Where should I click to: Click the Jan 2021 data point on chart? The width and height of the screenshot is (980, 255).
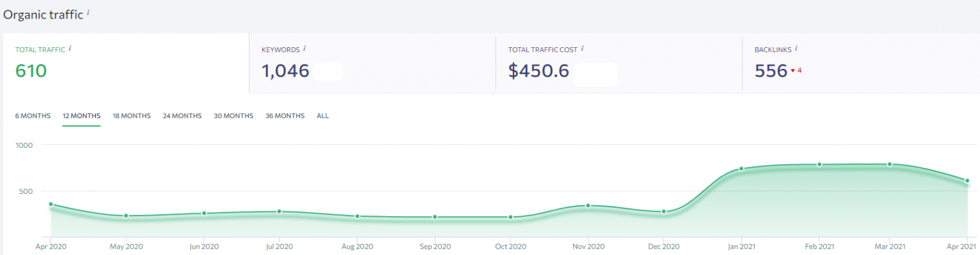(741, 169)
